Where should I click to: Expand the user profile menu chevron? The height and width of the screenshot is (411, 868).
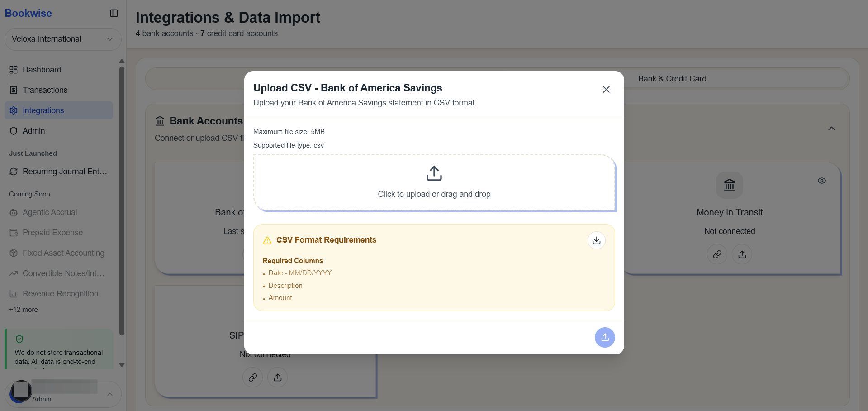click(x=110, y=394)
